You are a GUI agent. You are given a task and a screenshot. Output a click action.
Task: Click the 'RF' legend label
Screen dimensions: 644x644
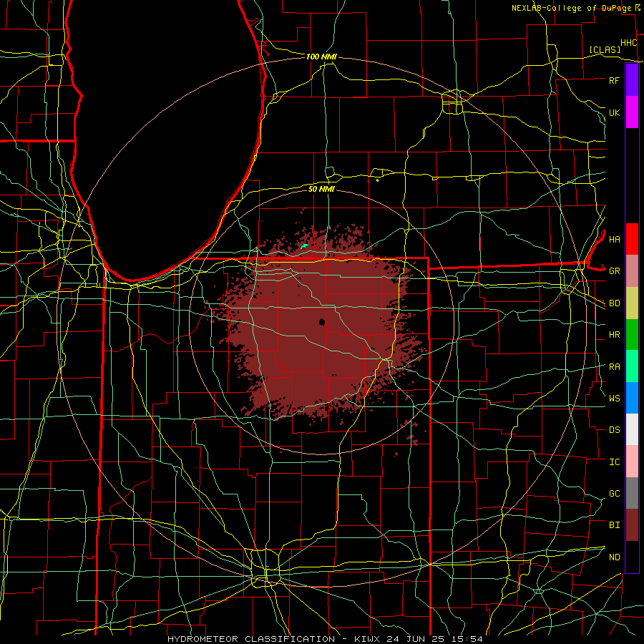click(614, 80)
